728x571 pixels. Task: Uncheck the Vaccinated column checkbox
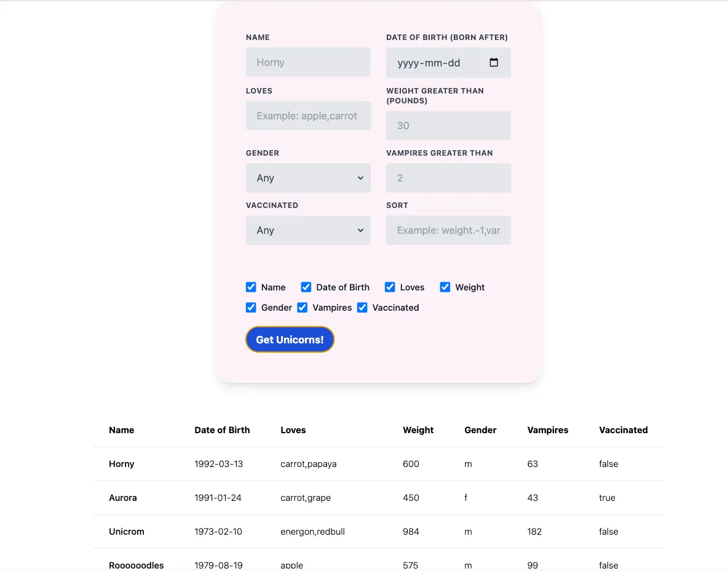(x=362, y=307)
